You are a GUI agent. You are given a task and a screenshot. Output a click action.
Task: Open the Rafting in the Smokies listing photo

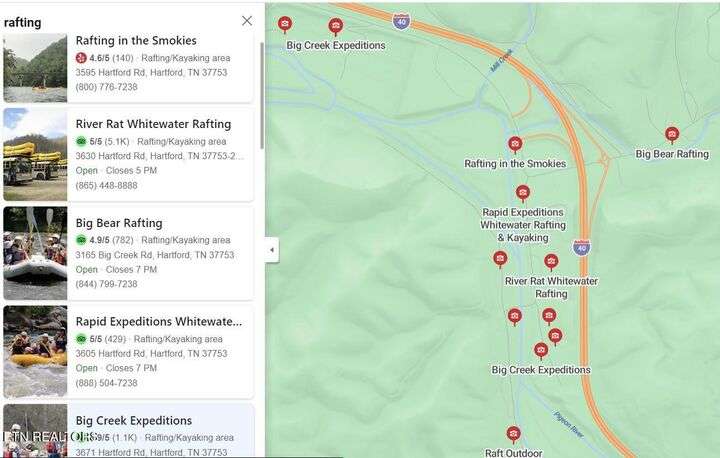[35, 68]
